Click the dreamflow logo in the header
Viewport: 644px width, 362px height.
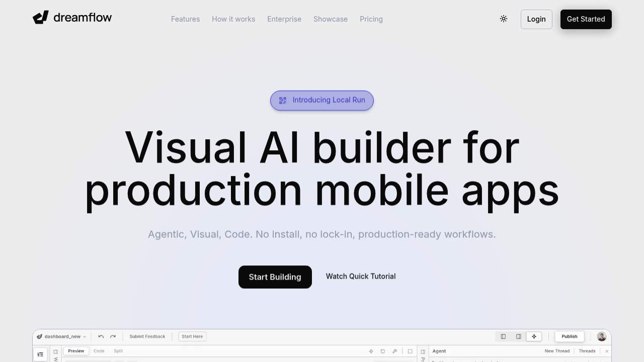pyautogui.click(x=72, y=18)
